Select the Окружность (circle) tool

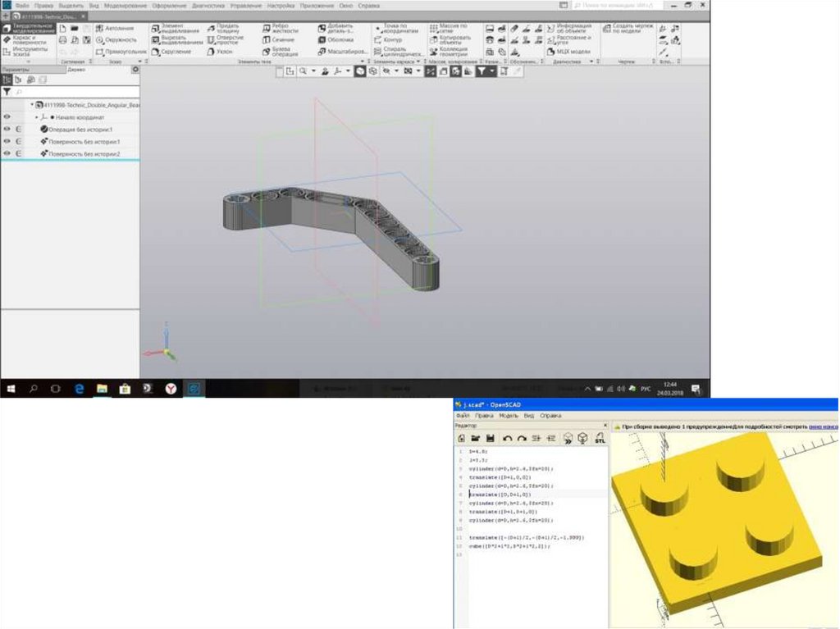(x=116, y=39)
